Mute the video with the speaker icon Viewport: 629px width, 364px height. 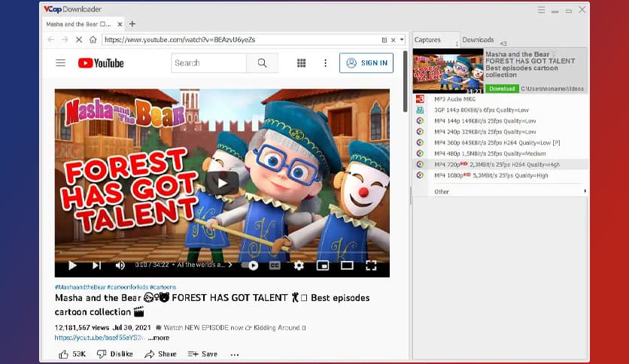(x=120, y=265)
